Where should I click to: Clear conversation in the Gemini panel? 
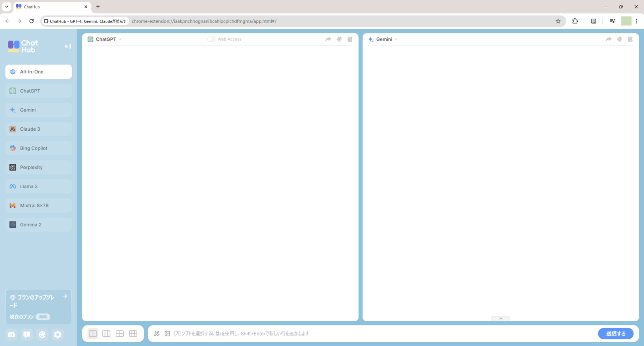[x=619, y=39]
